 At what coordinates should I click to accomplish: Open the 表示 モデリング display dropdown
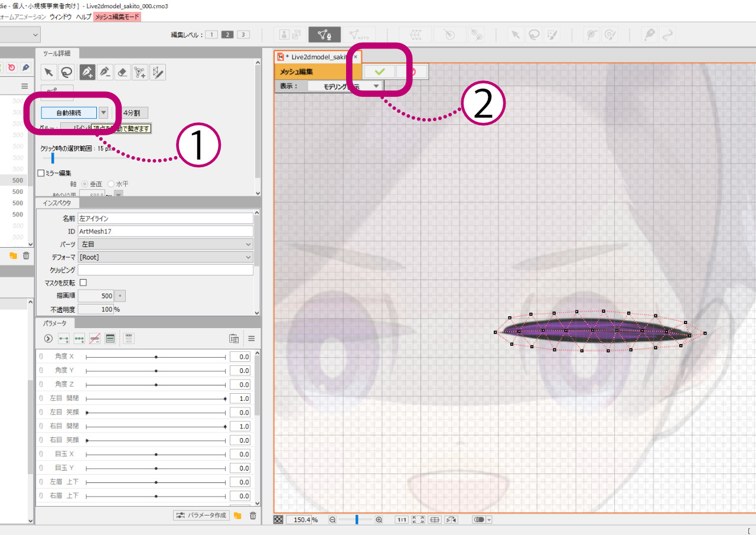(x=346, y=86)
